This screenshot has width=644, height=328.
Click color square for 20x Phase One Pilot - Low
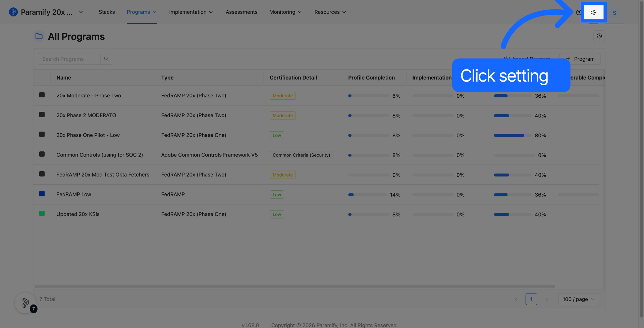(x=42, y=134)
